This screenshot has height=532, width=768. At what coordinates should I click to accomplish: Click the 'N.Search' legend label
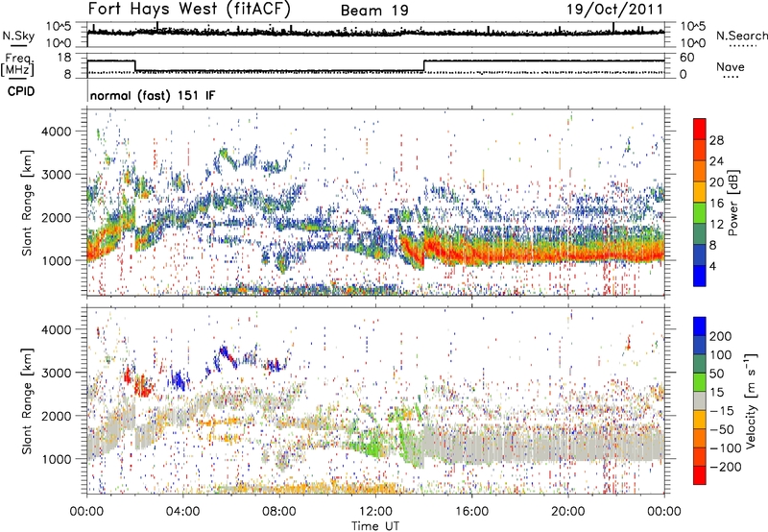[741, 36]
